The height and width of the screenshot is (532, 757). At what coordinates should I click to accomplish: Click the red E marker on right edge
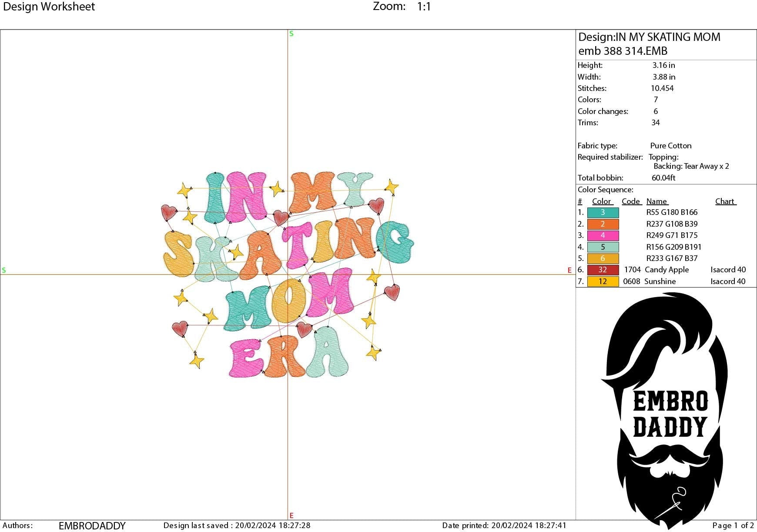[569, 270]
